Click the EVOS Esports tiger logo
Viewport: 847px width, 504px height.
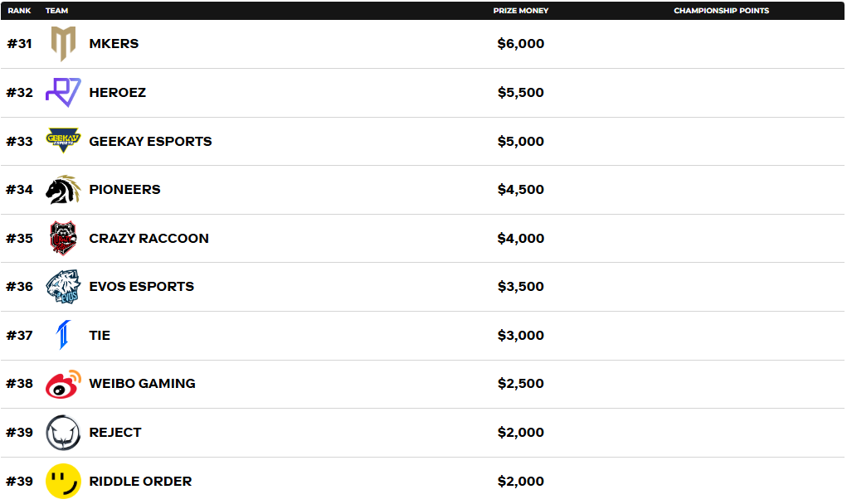[x=63, y=287]
